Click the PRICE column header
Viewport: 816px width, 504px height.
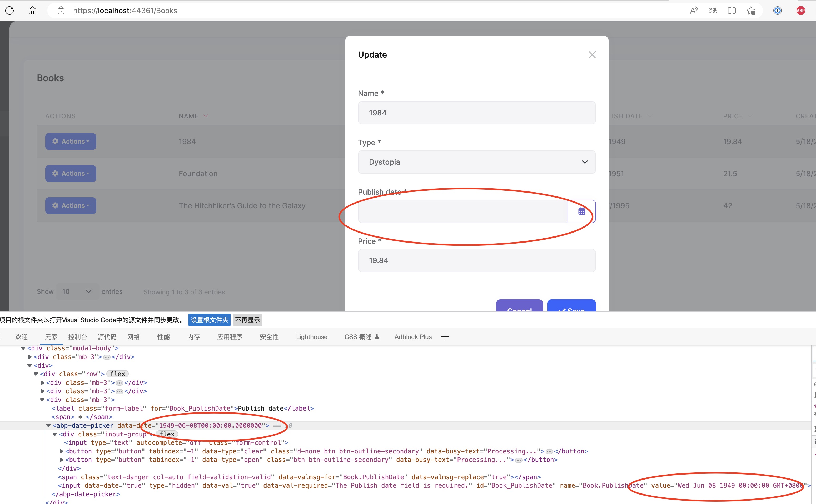point(733,116)
